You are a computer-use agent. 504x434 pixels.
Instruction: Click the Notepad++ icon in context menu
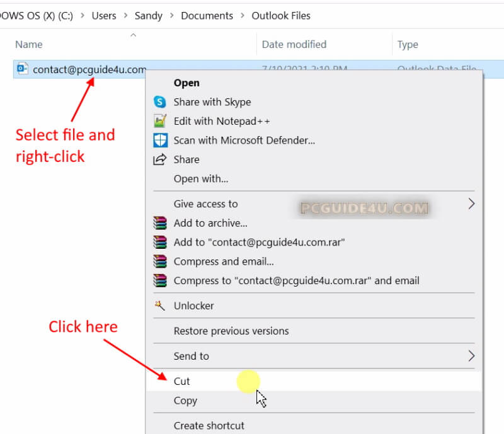(160, 121)
